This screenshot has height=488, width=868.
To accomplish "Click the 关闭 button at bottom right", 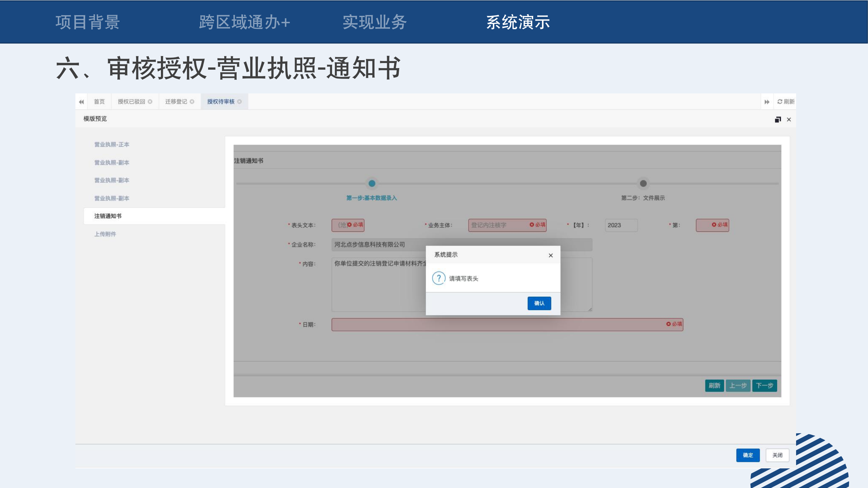I will (x=777, y=455).
